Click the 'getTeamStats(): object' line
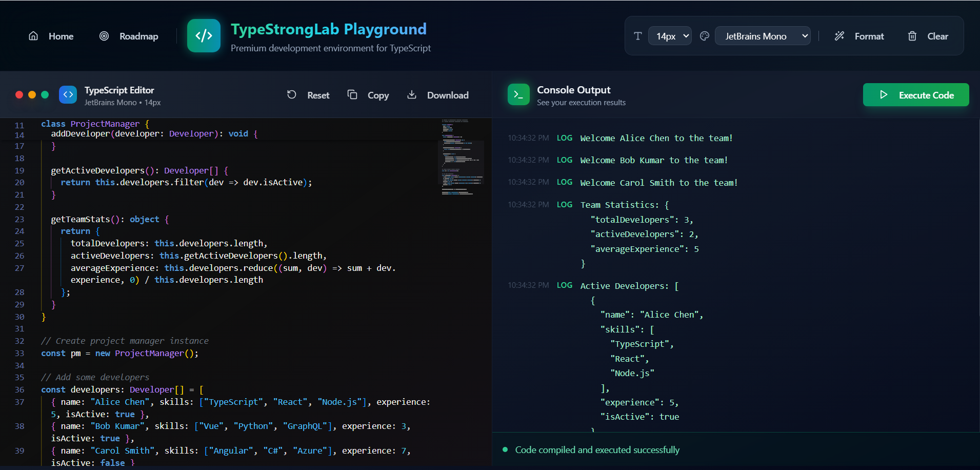980x470 pixels. [110, 219]
